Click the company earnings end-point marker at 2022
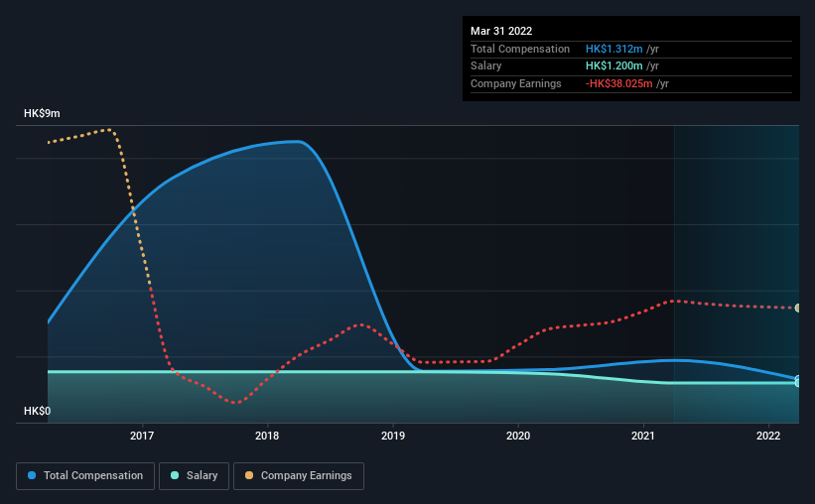Viewport: 815px width, 504px height. [797, 309]
